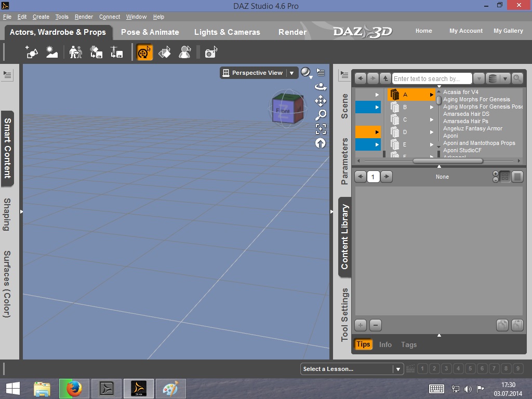Click the environment sun-and-landscape toolbar icon
The image size is (532, 399).
(52, 52)
